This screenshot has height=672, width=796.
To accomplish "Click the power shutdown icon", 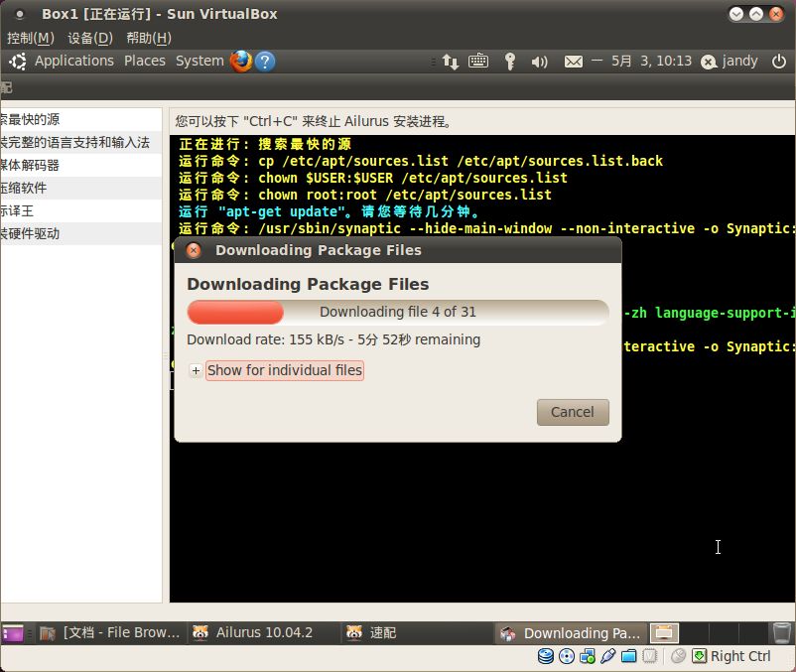I will click(779, 62).
